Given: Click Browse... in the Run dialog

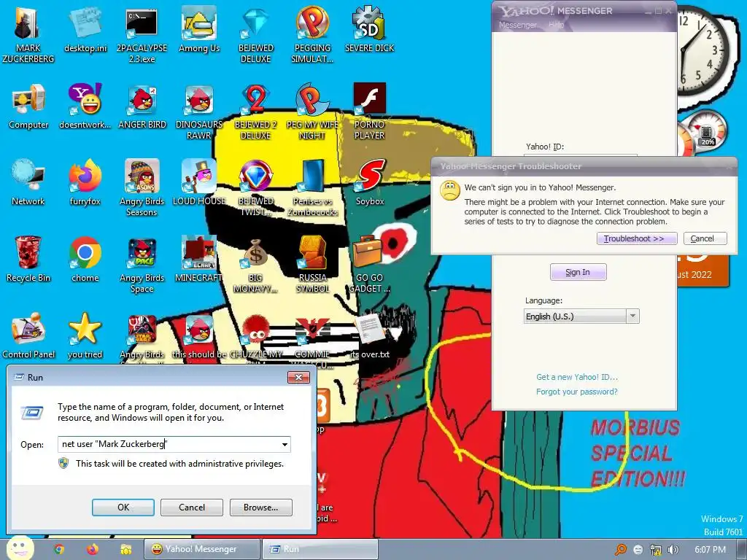Looking at the screenshot, I should [x=260, y=507].
